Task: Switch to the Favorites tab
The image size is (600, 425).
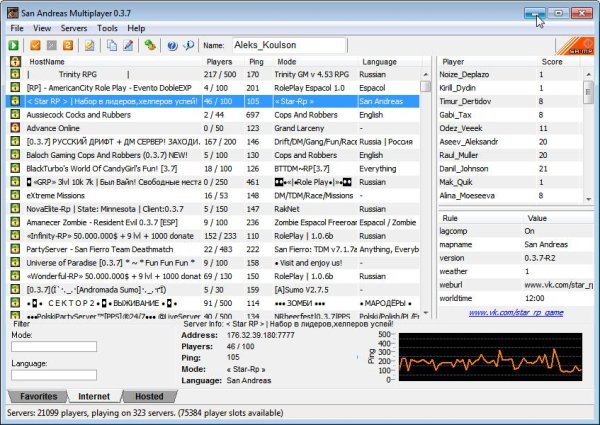Action: click(38, 396)
